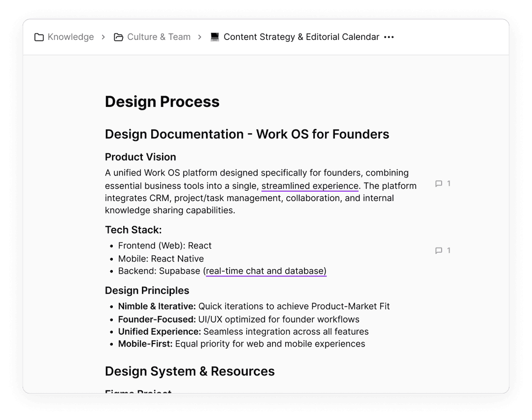Open comment icon beside Product Vision paragraph
532x420 pixels.
pyautogui.click(x=439, y=184)
